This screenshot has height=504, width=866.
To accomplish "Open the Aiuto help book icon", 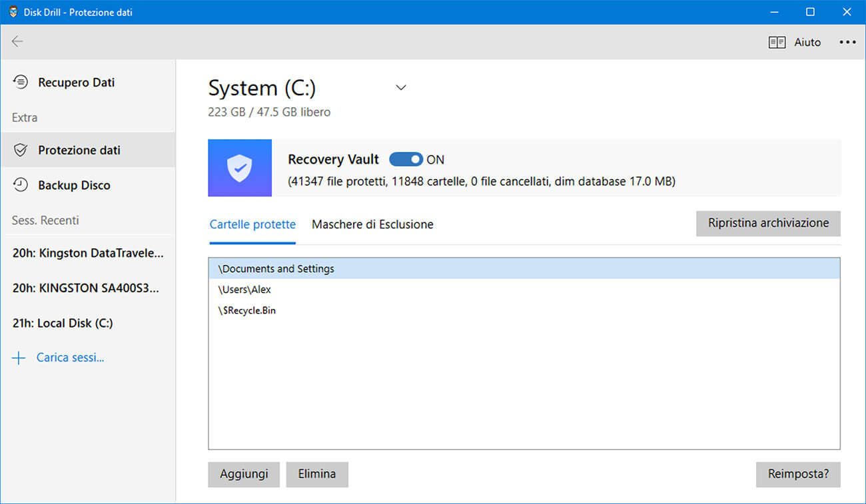I will click(x=777, y=42).
